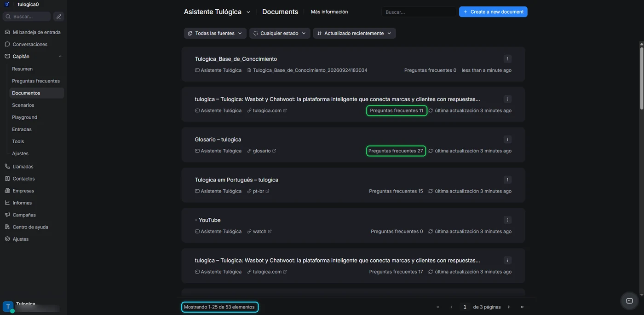Open Actualizado recientemente sort dropdown
The width and height of the screenshot is (644, 315).
tap(354, 33)
